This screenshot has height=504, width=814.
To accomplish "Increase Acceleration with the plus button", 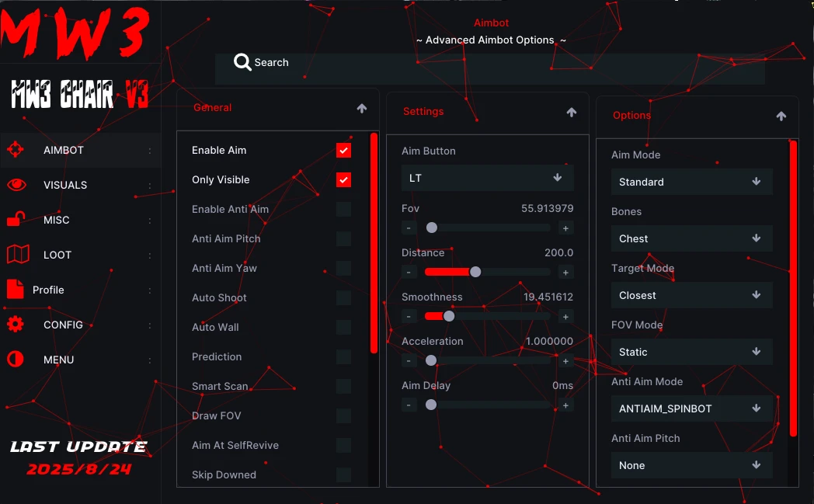I will click(566, 361).
